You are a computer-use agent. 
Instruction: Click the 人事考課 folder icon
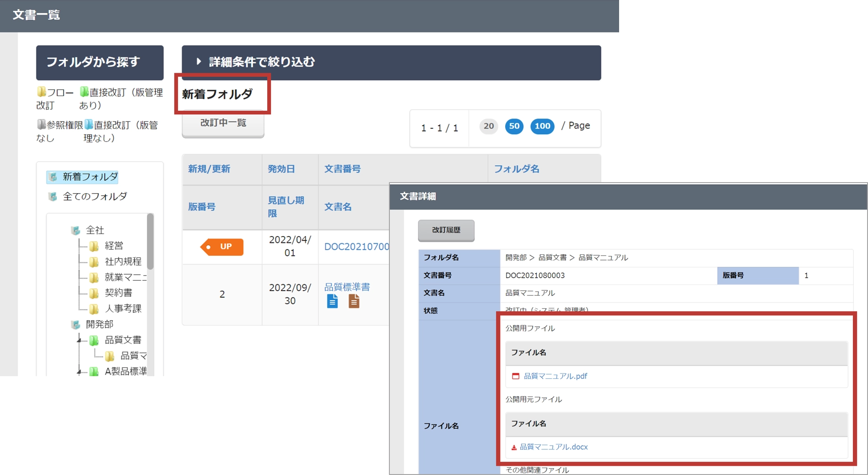(94, 309)
